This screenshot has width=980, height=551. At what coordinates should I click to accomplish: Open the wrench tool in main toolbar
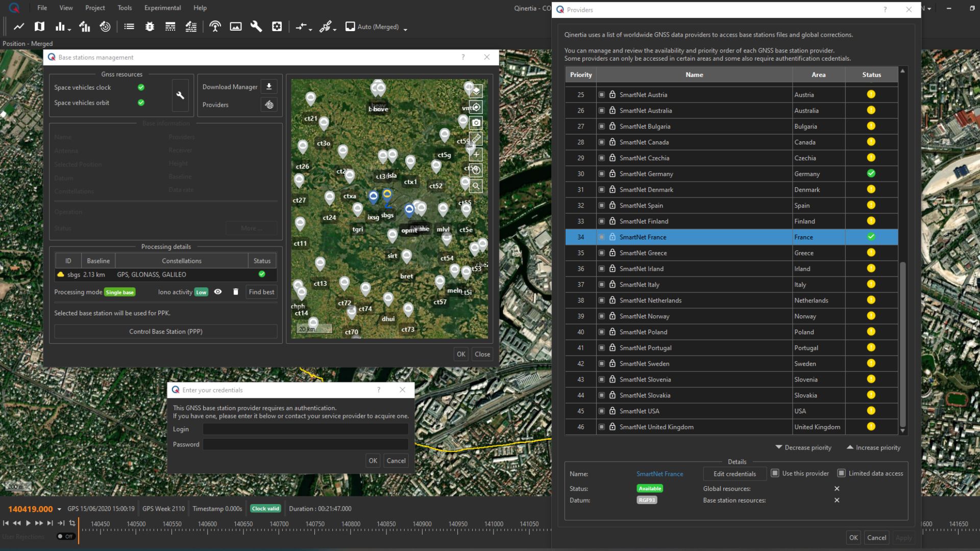point(256,27)
